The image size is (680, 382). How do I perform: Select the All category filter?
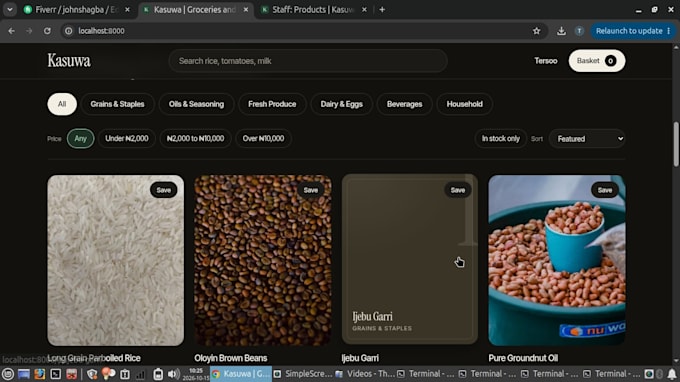(62, 104)
